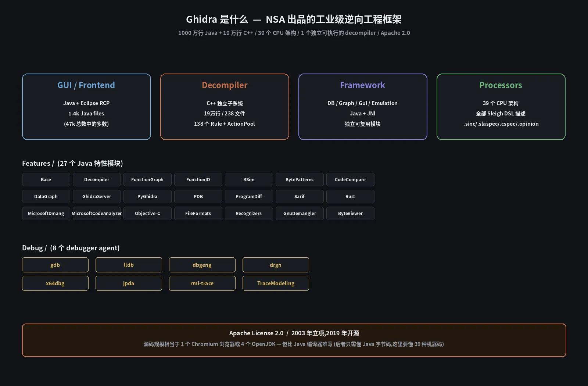Select the gdb debugger agent
The height and width of the screenshot is (386, 588).
coord(55,265)
